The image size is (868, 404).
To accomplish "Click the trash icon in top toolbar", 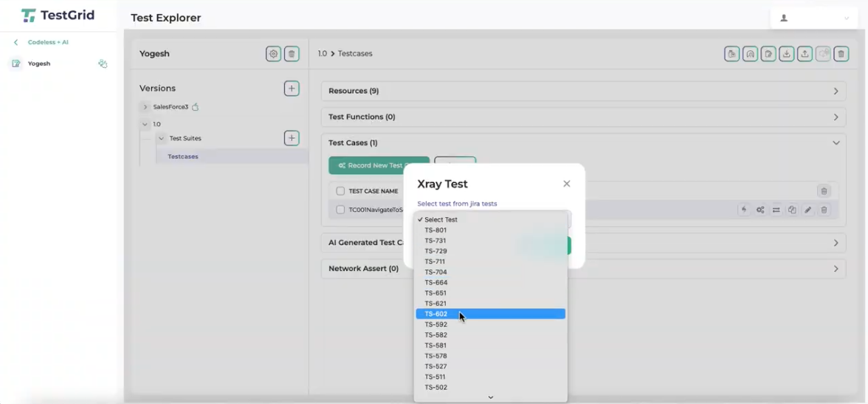I will pos(841,54).
